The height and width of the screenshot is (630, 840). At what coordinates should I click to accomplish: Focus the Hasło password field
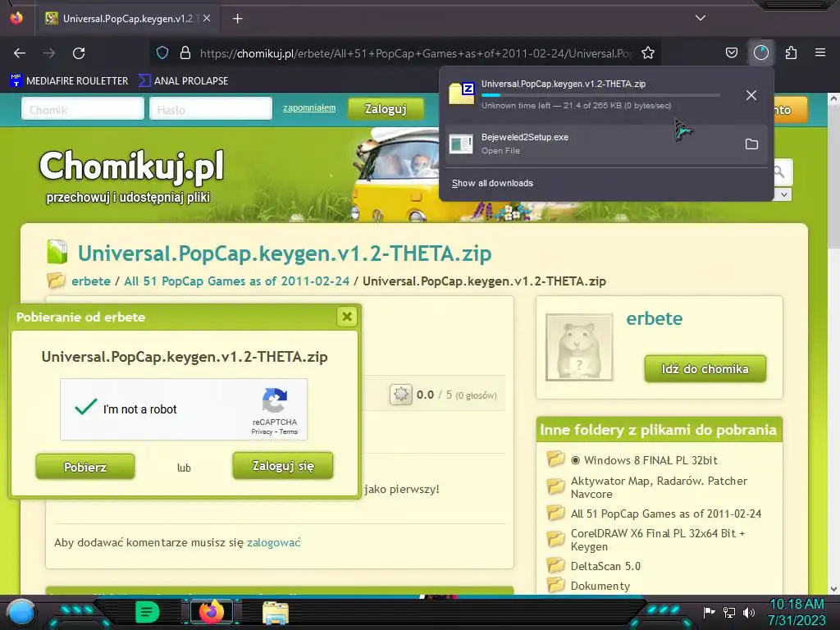[x=211, y=109]
